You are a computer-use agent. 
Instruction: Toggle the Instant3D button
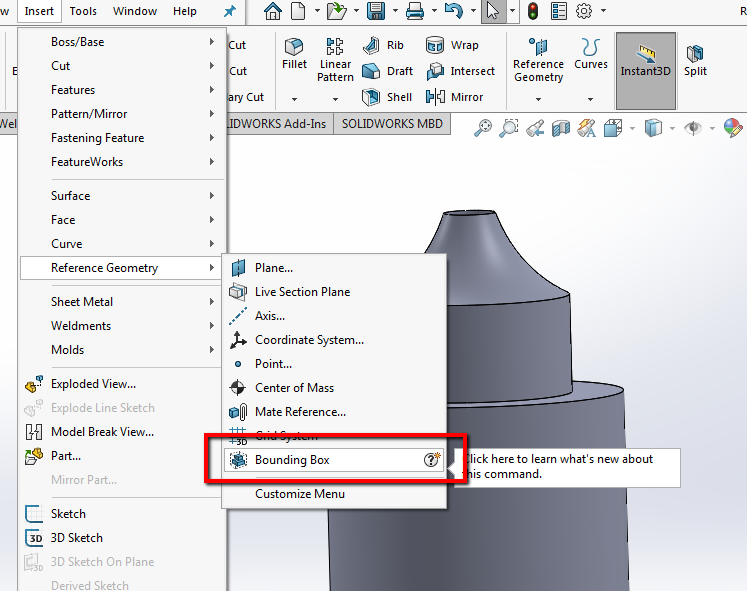[646, 71]
